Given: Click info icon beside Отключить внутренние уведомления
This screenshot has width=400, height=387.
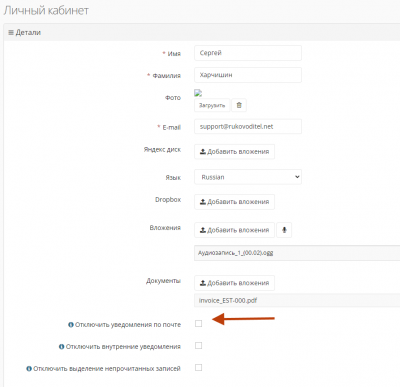Looking at the screenshot, I should [x=61, y=347].
